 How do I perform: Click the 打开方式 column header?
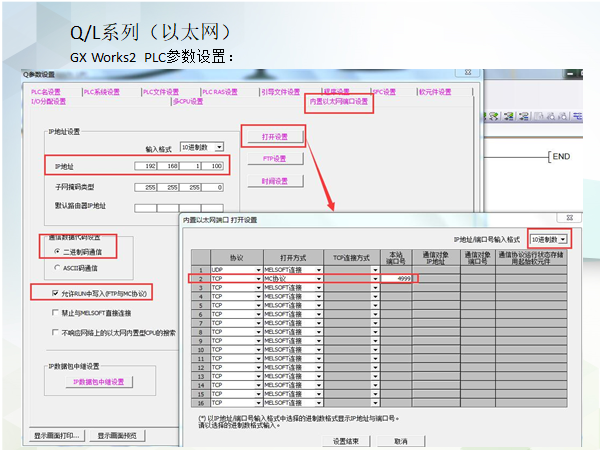click(293, 258)
